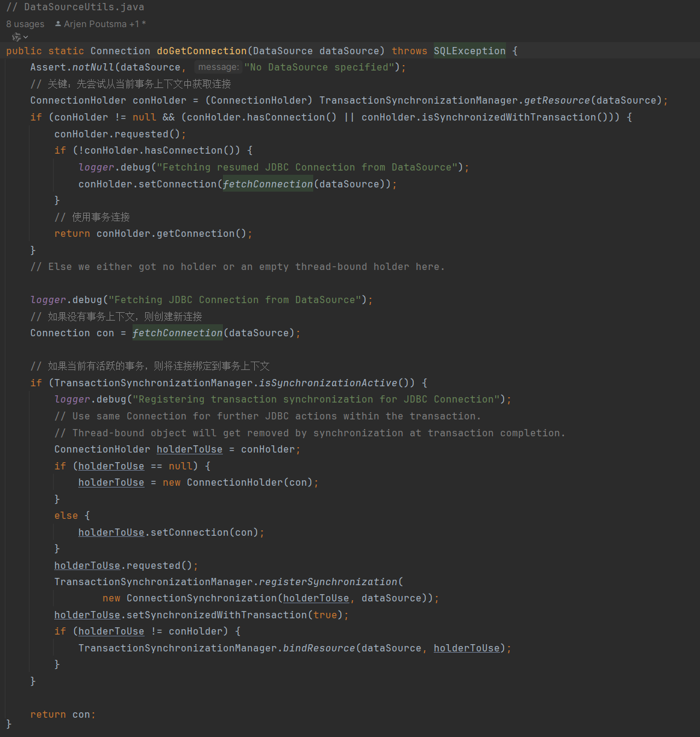Click 'holderToUse.requested();' statement
The width and height of the screenshot is (700, 737).
click(x=127, y=566)
